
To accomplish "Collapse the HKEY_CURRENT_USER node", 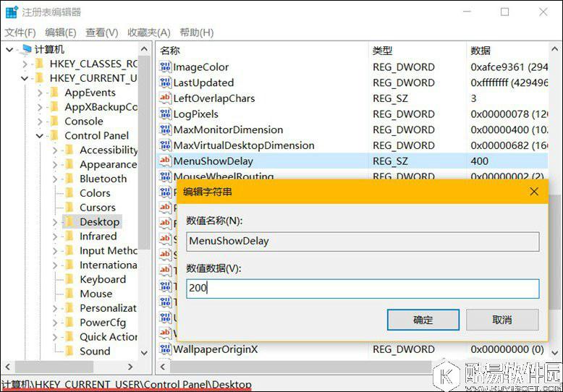I will [x=25, y=78].
